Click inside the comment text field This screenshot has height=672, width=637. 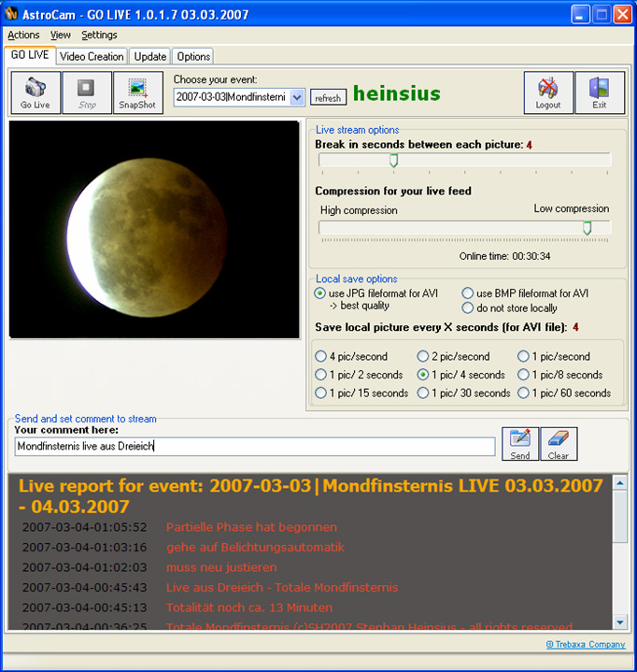point(255,447)
